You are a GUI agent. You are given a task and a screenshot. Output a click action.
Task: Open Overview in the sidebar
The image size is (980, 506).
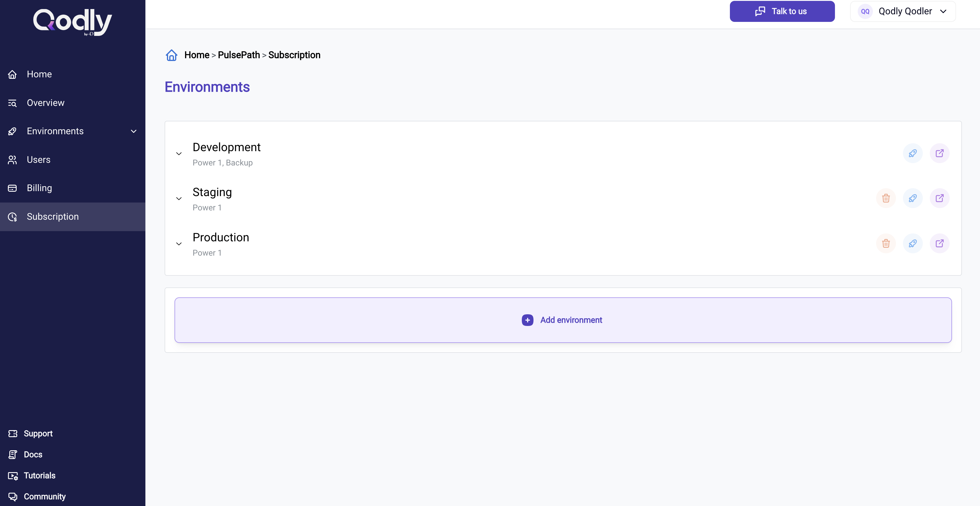click(x=73, y=103)
